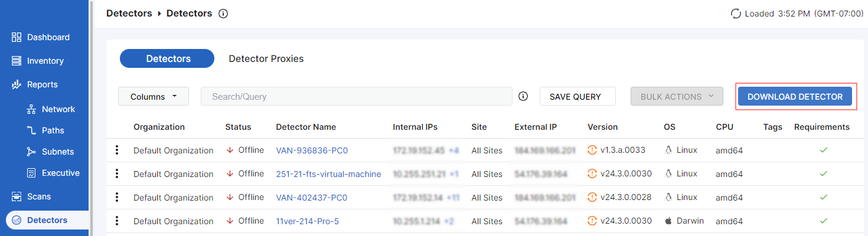Click the Scans icon in sidebar
868x236 pixels.
pyautogui.click(x=17, y=196)
